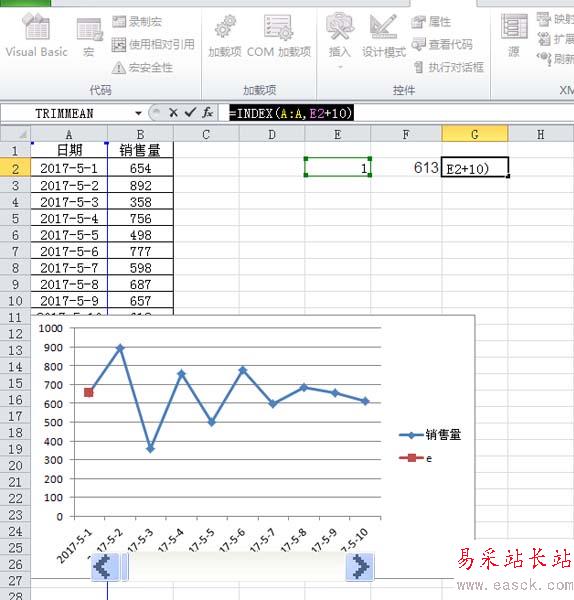Select the e series legend entry
Image resolution: width=574 pixels, height=600 pixels.
click(416, 458)
